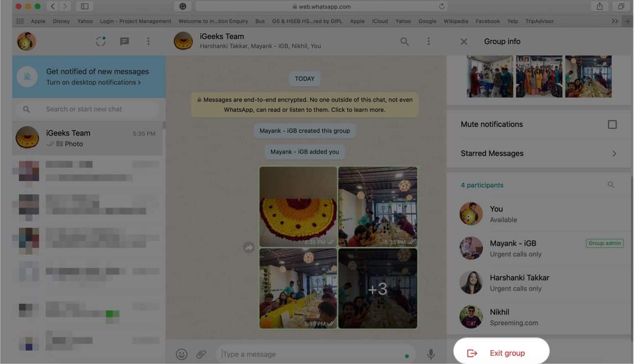The height and width of the screenshot is (364, 634).
Task: Open the iGeeks Team chat in the list
Action: (x=88, y=138)
